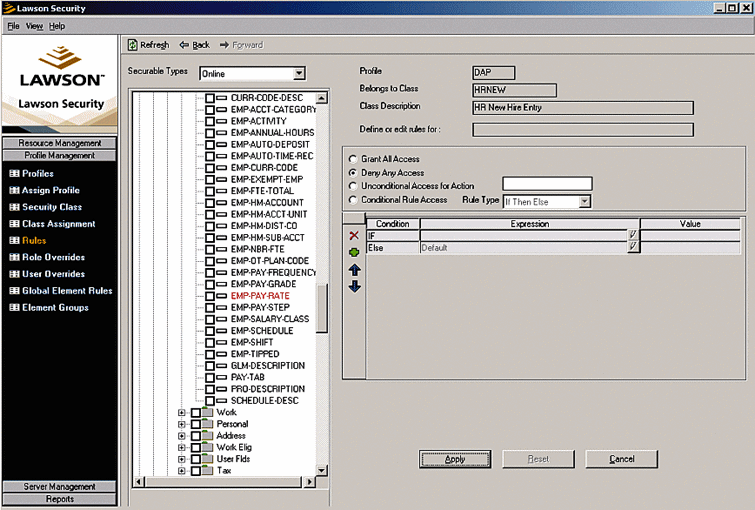The height and width of the screenshot is (510, 755).
Task: Open Class Assignment in the sidebar
Action: (52, 224)
